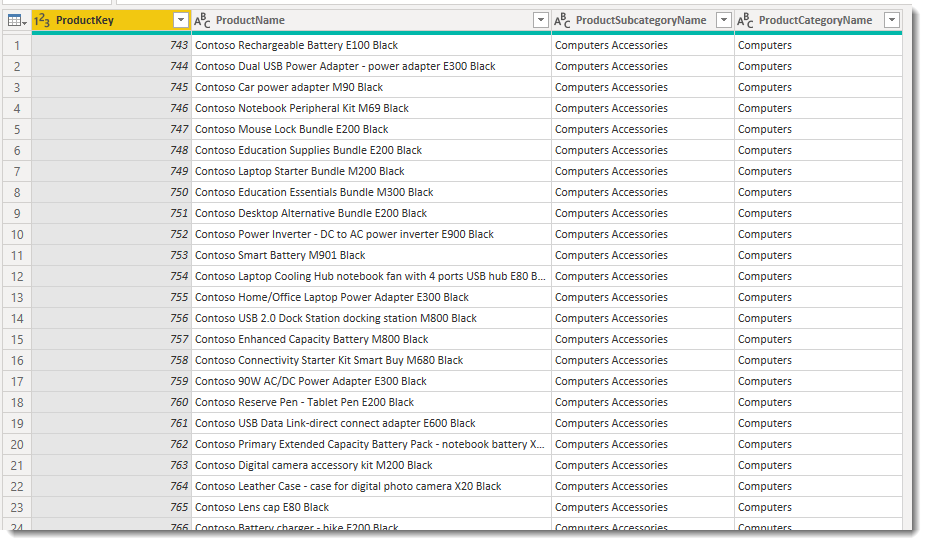This screenshot has width=927, height=545.
Task: Click the ProductKey cell 750
Action: 112,192
